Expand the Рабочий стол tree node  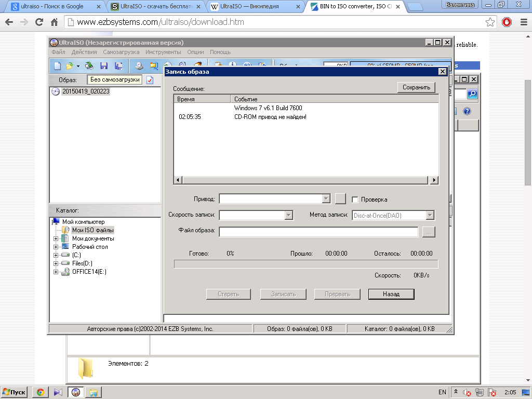(x=56, y=247)
